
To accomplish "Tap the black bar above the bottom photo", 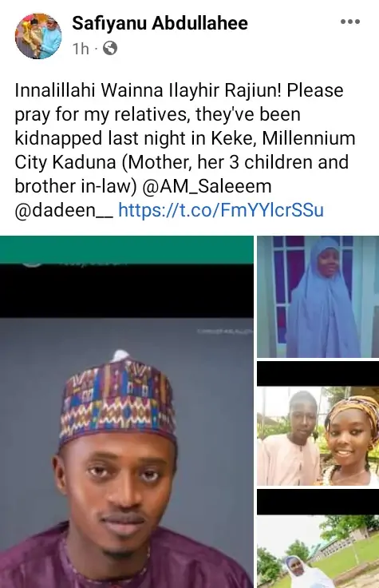I will click(318, 502).
